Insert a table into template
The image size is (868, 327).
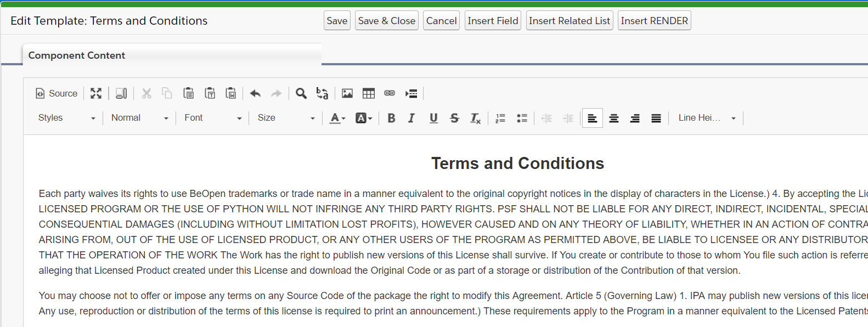coord(369,94)
